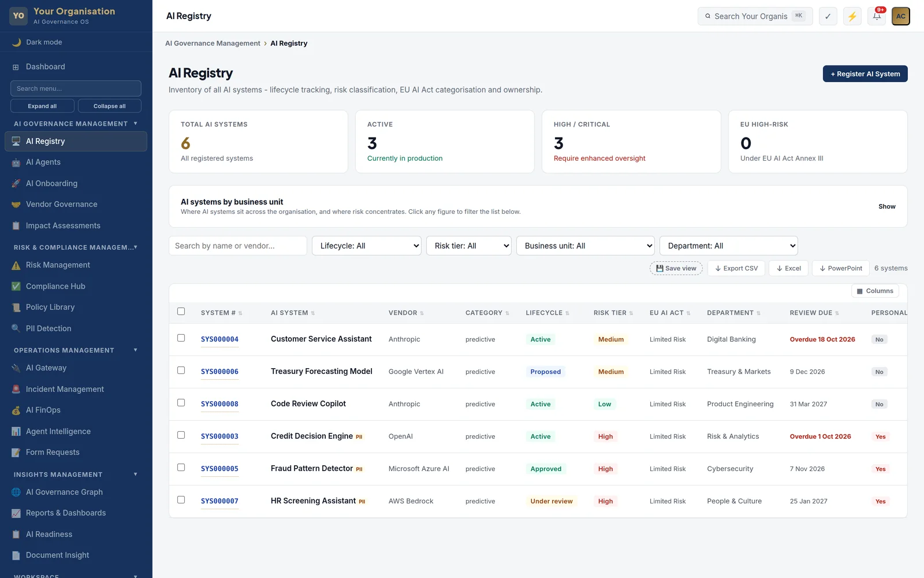Check the box for HR Screening Assistant row
This screenshot has width=924, height=578.
coord(181,500)
